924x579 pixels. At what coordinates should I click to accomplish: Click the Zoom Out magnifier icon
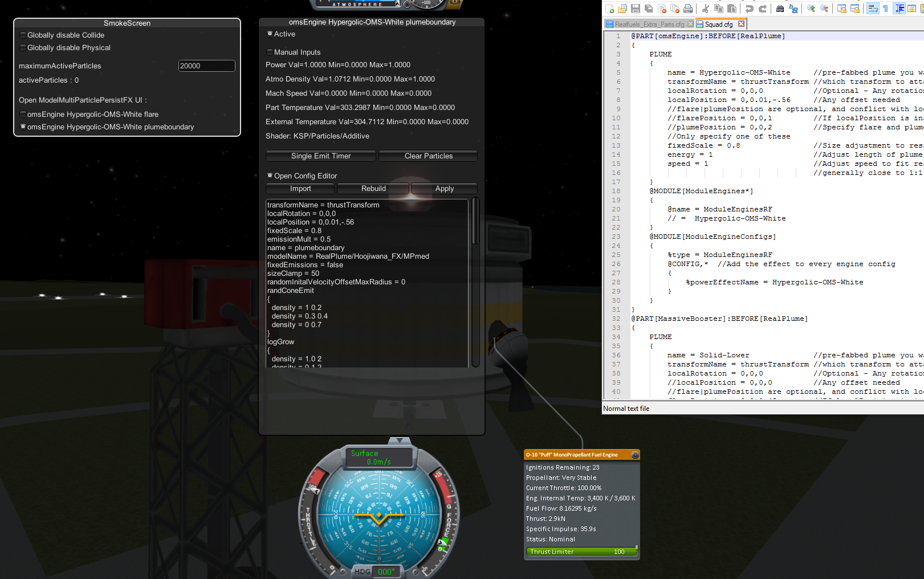click(x=824, y=9)
